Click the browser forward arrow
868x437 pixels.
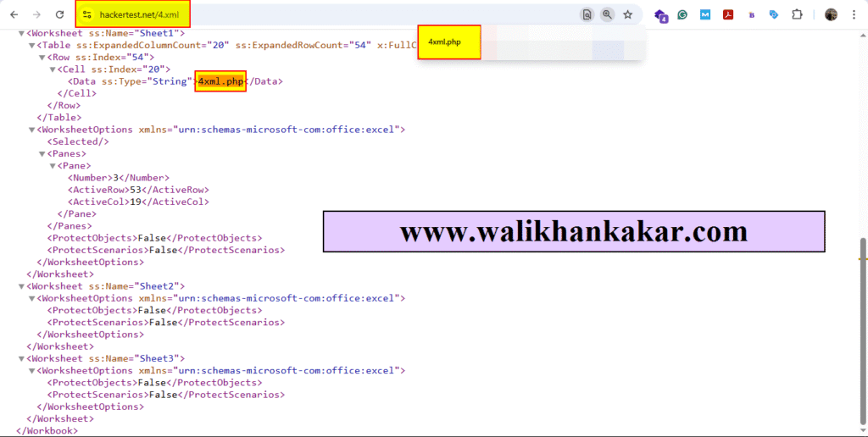pos(36,15)
